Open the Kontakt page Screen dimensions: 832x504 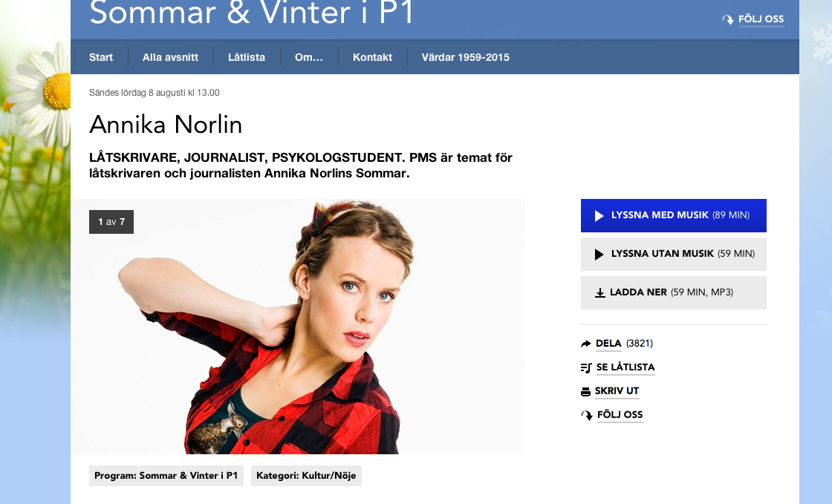click(372, 57)
